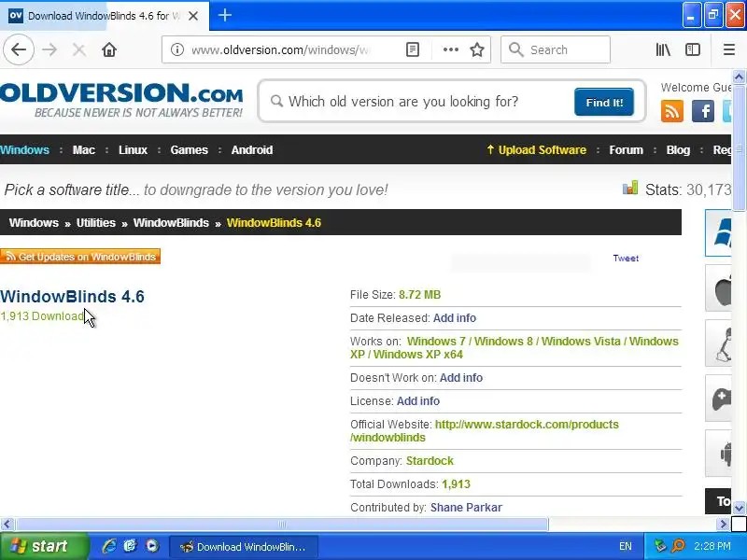
Task: Open Linux category in site nav
Action: tap(133, 149)
